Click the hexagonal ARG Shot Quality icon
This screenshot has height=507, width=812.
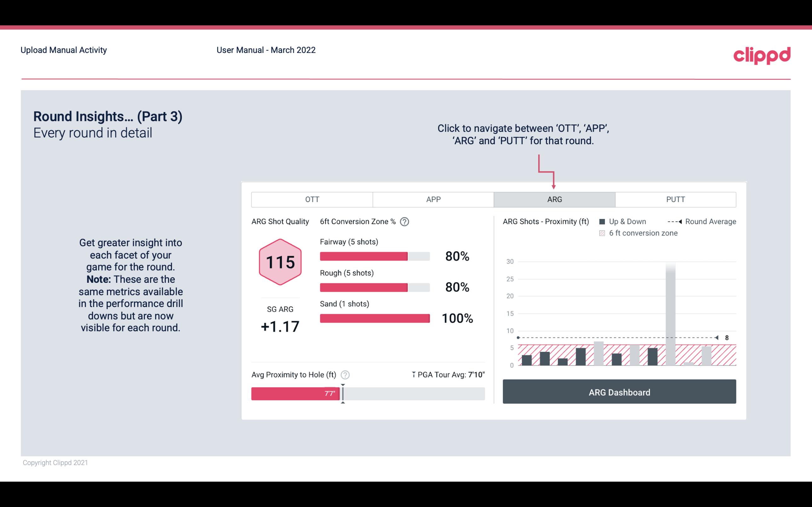coord(280,262)
